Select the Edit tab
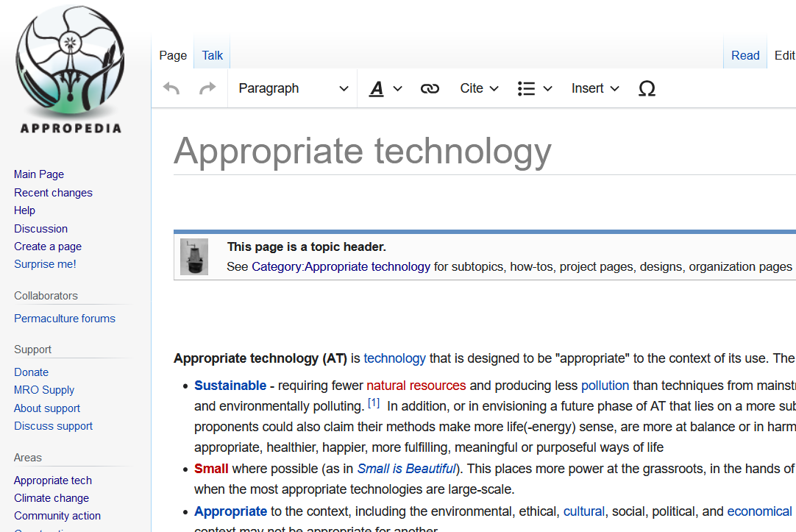This screenshot has height=532, width=796. tap(784, 55)
